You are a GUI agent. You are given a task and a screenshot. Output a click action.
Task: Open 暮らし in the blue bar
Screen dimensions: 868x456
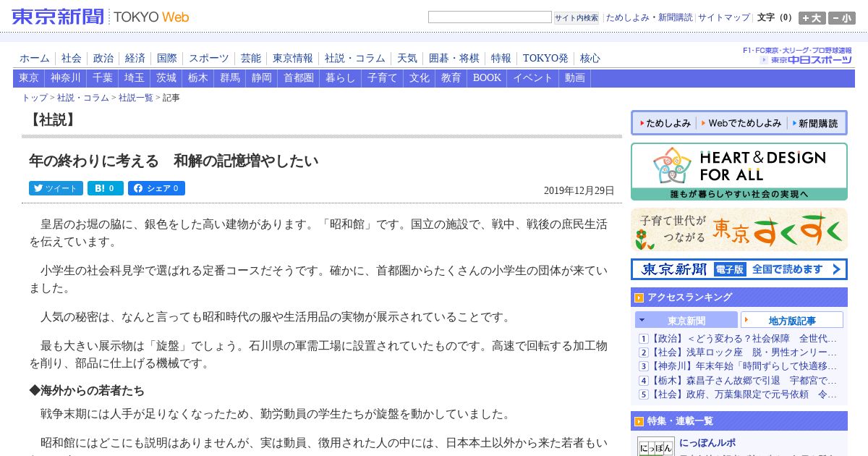coord(341,78)
